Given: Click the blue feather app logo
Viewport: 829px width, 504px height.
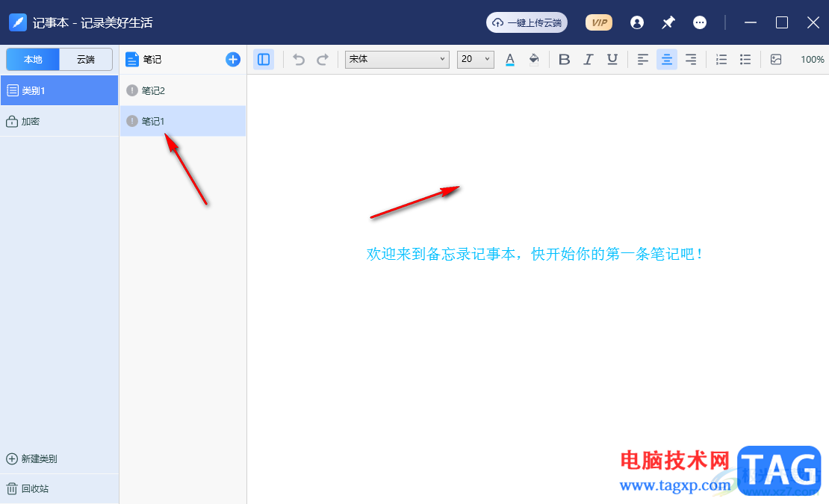Looking at the screenshot, I should click(x=18, y=22).
